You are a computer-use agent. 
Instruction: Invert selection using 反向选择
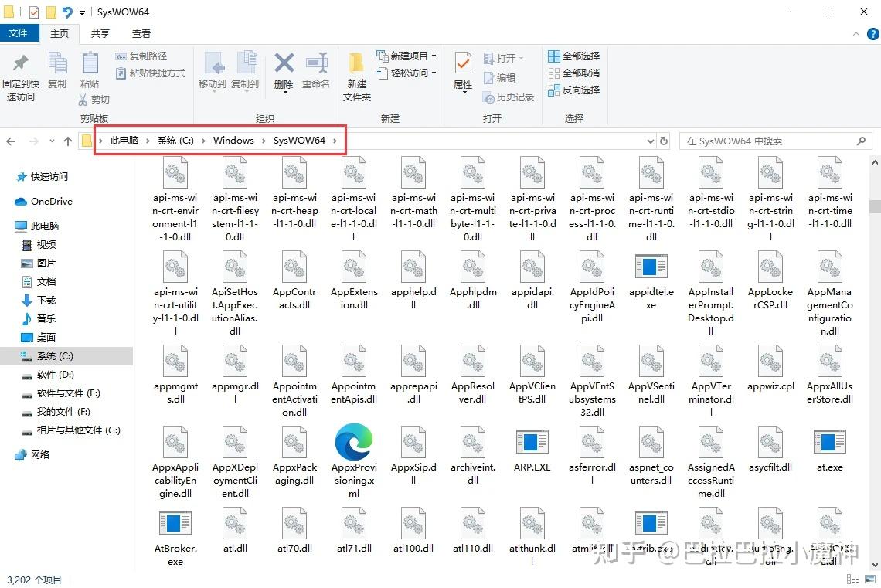[574, 90]
